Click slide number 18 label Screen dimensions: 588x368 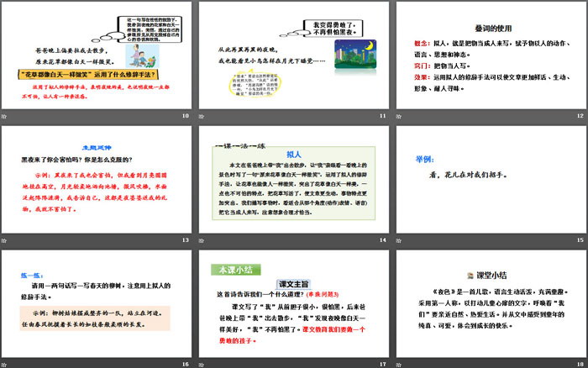(580, 365)
